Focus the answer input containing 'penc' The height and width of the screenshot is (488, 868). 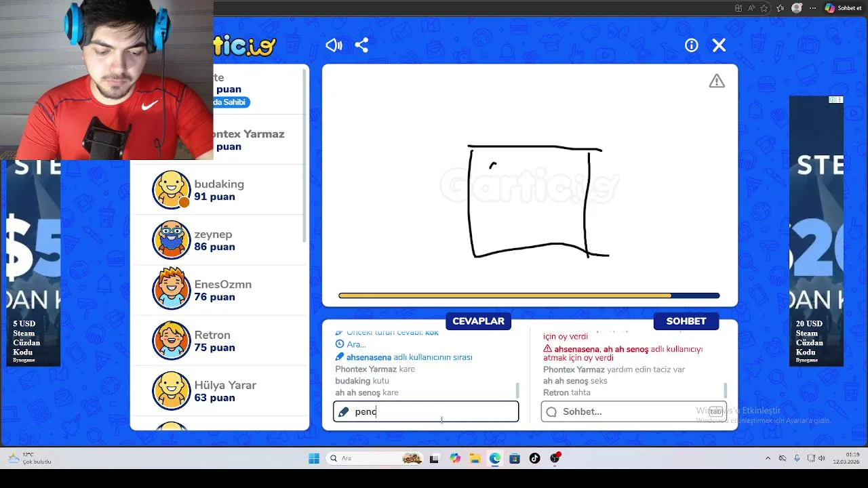click(426, 411)
